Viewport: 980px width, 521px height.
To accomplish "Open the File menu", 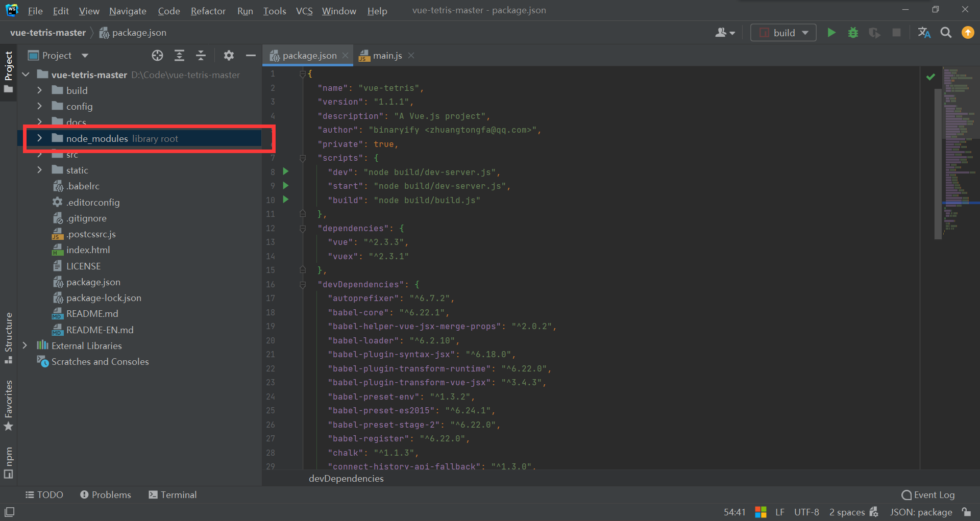I will tap(35, 11).
